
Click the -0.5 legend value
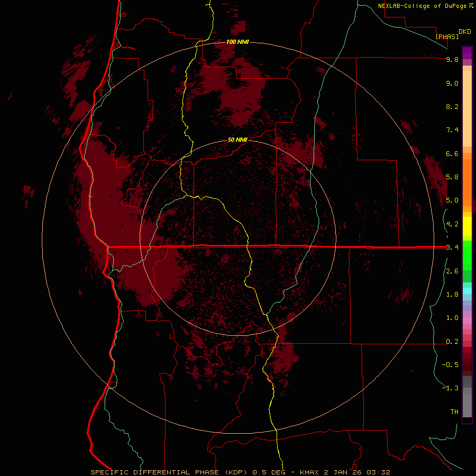pos(450,365)
